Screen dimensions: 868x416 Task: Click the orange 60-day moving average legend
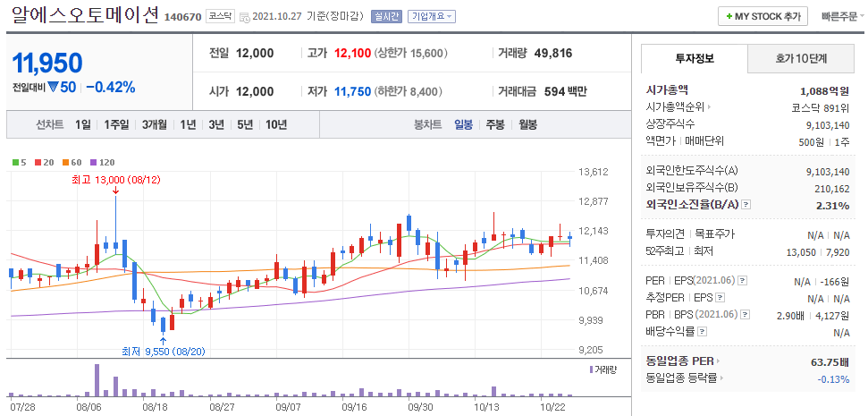72,163
